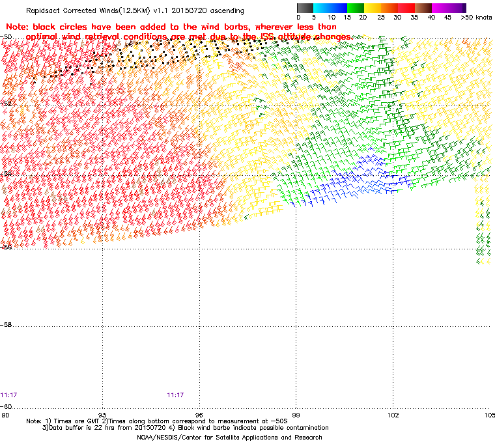
Task: Click the magenta 40-45 knots legend swatch
Action: [440, 8]
